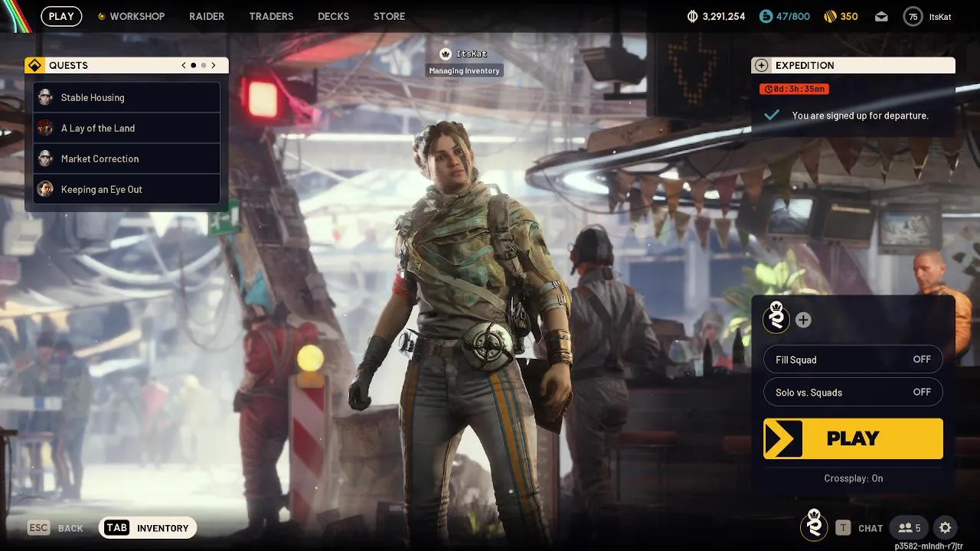This screenshot has width=980, height=551.
Task: Click the blue token icon beside 47/800
Action: 766,16
